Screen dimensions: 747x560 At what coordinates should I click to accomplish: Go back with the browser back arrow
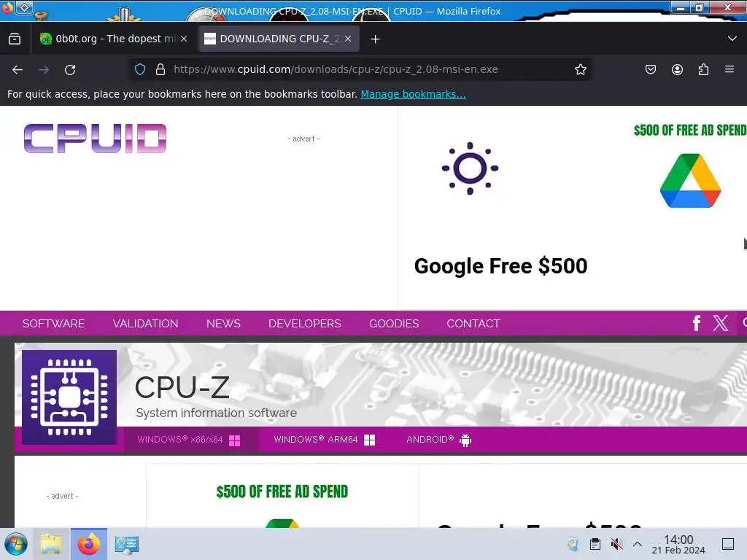click(x=18, y=70)
